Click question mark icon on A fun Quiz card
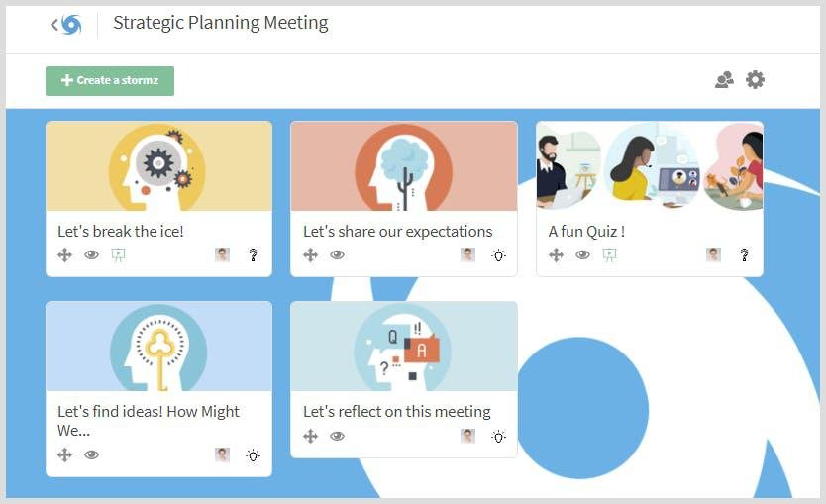 click(x=744, y=254)
